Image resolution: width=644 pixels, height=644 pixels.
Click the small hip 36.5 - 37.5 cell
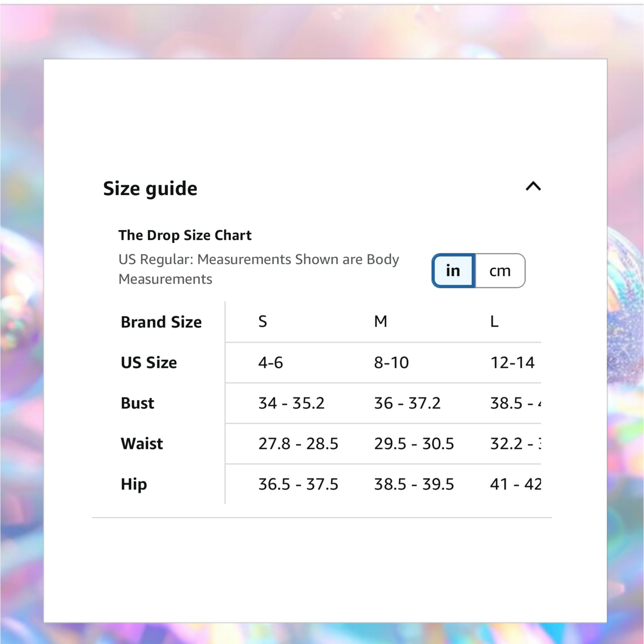pyautogui.click(x=299, y=484)
